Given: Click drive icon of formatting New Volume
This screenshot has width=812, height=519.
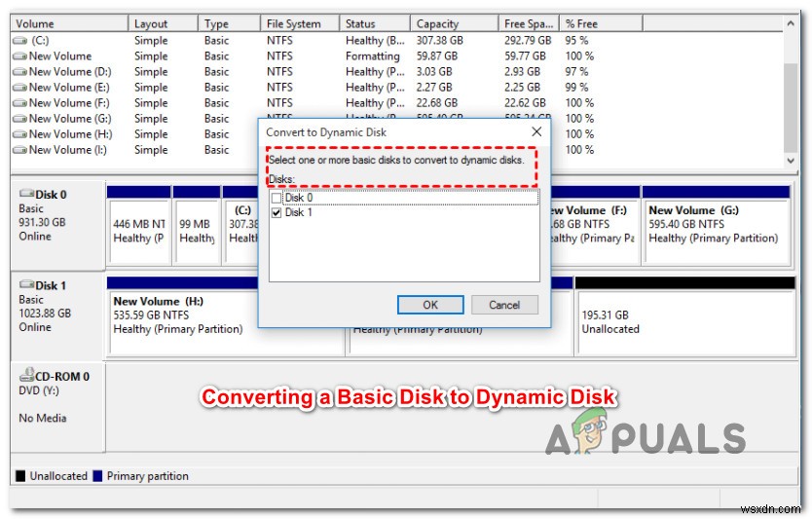Looking at the screenshot, I should click(x=19, y=56).
